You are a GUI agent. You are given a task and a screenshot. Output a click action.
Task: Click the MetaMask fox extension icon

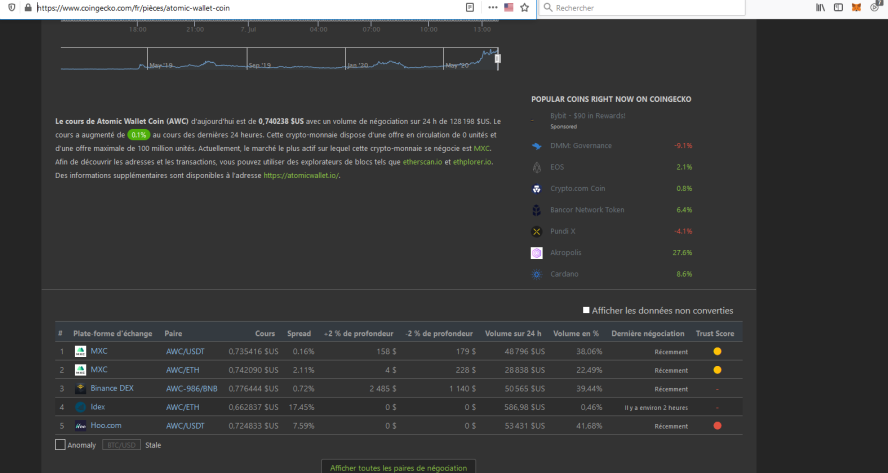pos(856,7)
